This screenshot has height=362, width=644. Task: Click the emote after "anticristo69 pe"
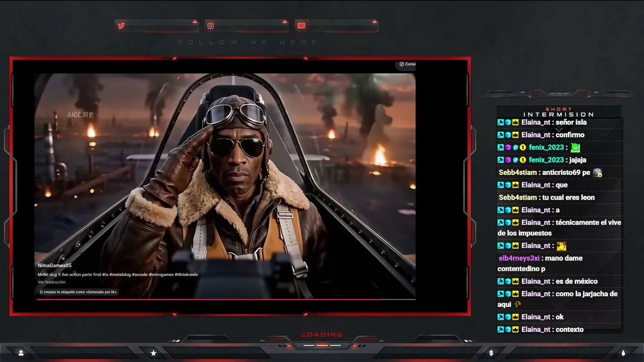pos(597,172)
